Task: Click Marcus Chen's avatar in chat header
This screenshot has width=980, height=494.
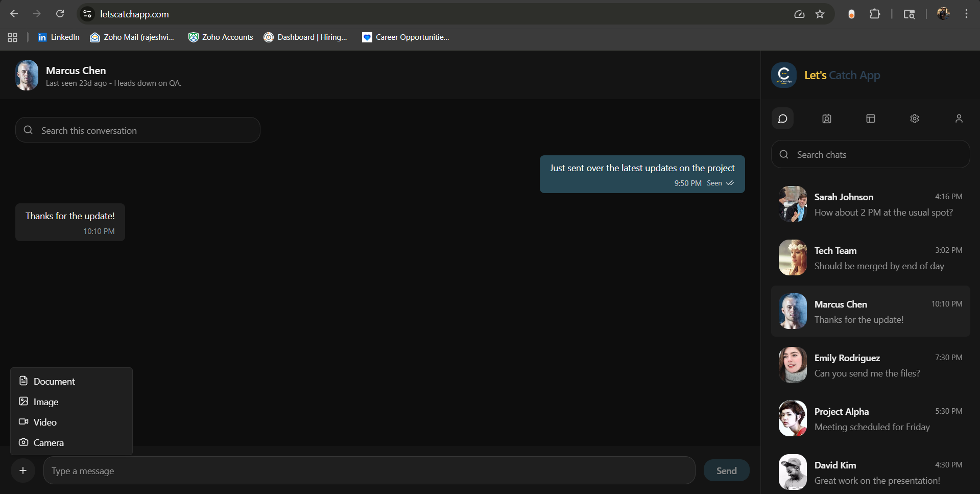Action: (x=27, y=75)
